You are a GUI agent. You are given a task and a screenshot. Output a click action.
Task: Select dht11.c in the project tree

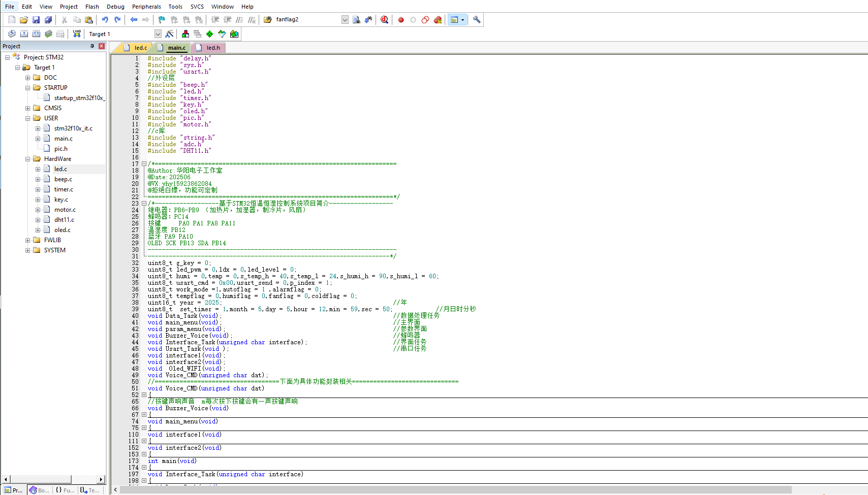(x=64, y=220)
